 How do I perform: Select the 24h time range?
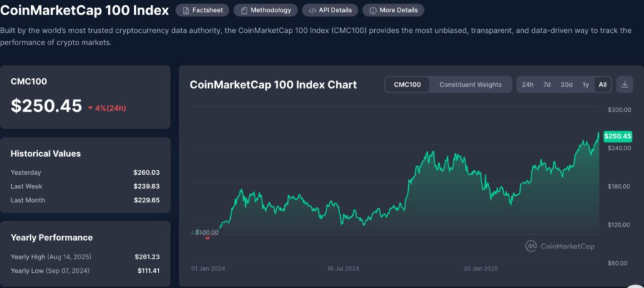528,84
